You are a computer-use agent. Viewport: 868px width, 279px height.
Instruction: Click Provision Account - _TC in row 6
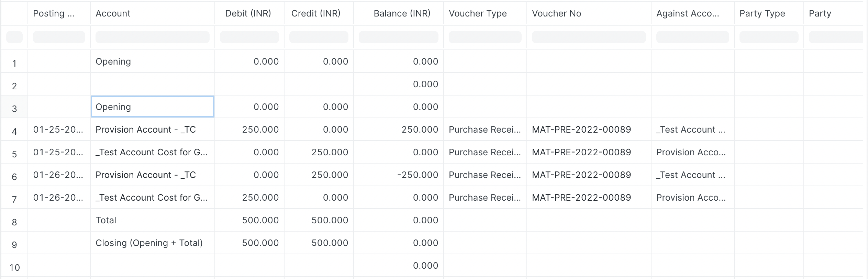pyautogui.click(x=146, y=175)
